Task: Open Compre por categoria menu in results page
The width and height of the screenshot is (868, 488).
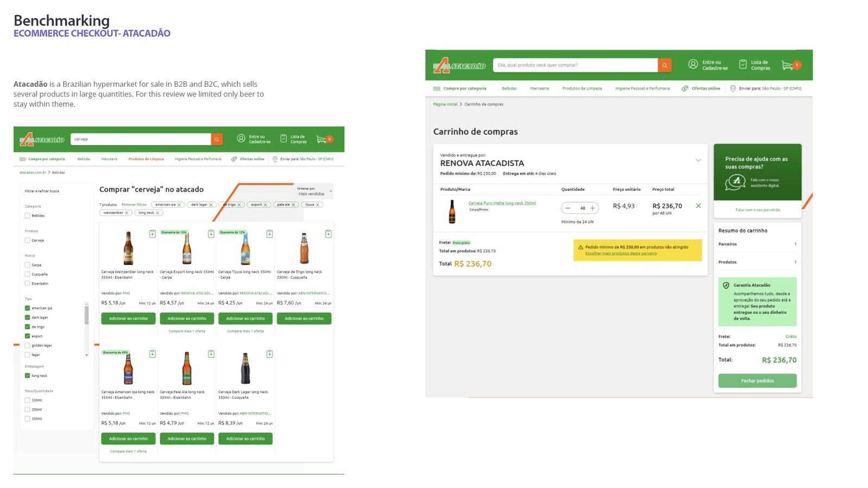Action: (x=42, y=159)
